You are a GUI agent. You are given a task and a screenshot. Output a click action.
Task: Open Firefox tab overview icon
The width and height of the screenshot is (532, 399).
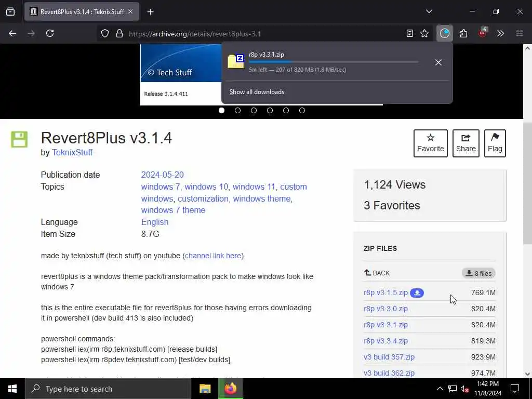click(x=10, y=11)
